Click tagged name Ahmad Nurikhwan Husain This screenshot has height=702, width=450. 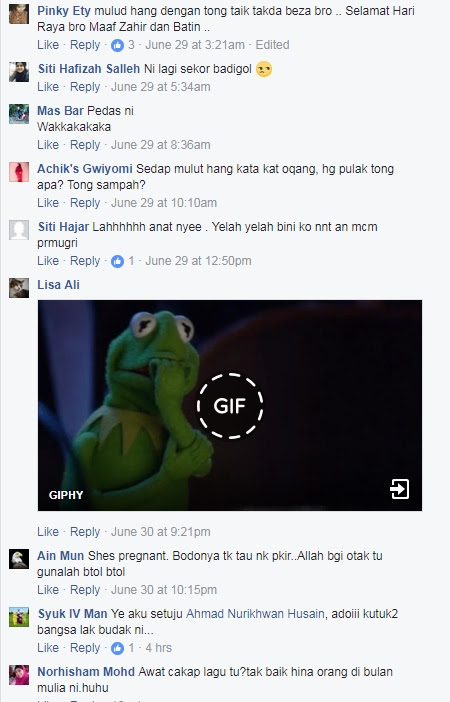255,614
